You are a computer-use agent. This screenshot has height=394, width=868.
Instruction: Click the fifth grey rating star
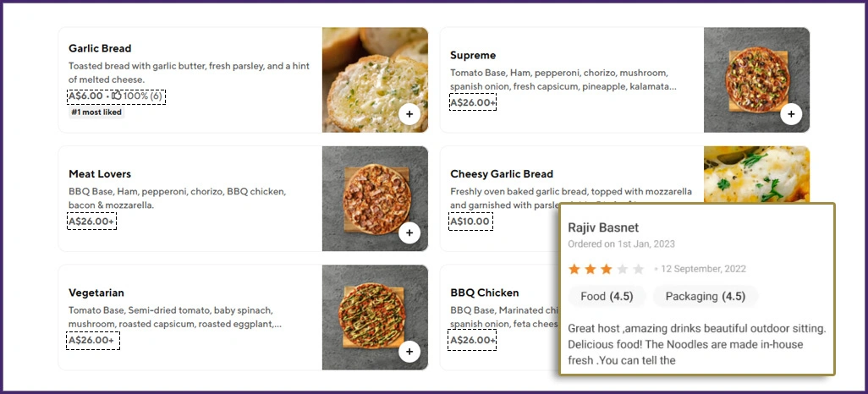(x=639, y=269)
